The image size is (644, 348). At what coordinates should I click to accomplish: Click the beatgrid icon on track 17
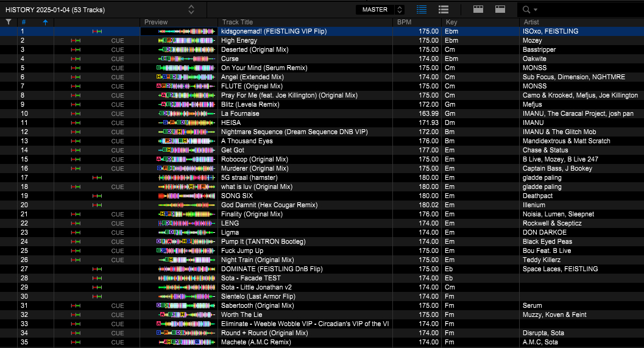click(x=97, y=177)
